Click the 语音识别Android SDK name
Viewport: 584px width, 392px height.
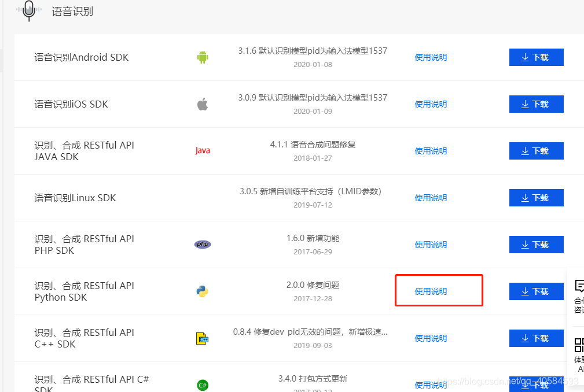pyautogui.click(x=82, y=57)
